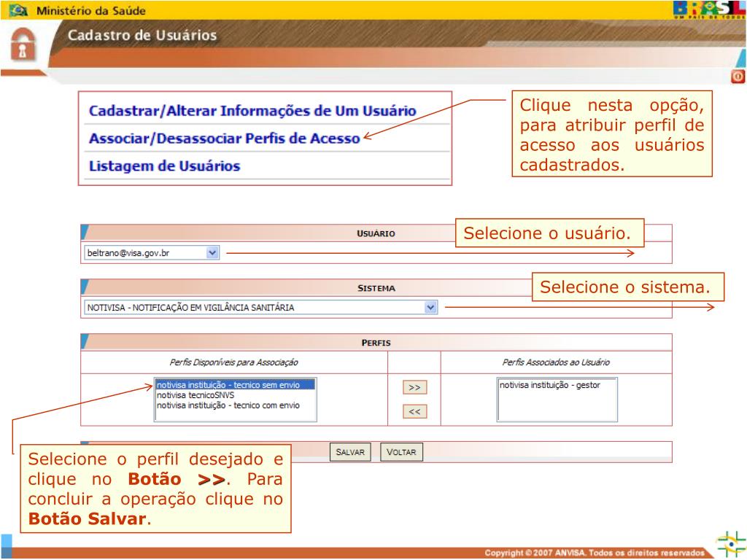747x560 pixels.
Task: Select profile 'notivisa instituição - tecnico sem envio'
Action: tap(236, 385)
